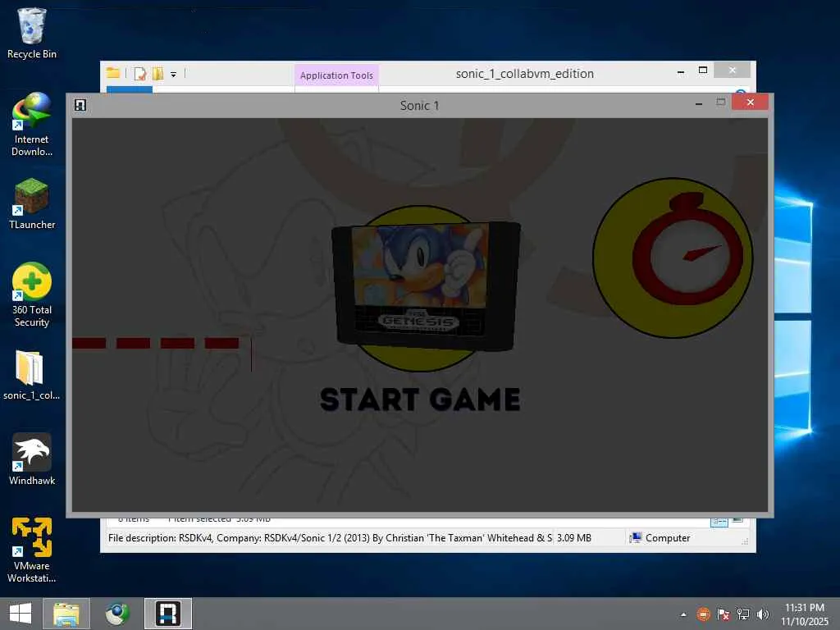Image resolution: width=840 pixels, height=630 pixels.
Task: Launch the browser icon on the taskbar
Action: [x=116, y=614]
